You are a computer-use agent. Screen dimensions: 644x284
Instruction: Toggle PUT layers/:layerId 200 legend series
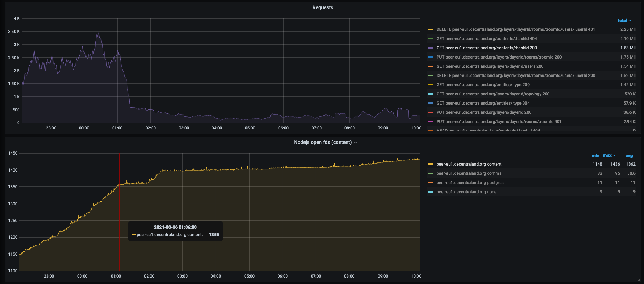point(484,112)
